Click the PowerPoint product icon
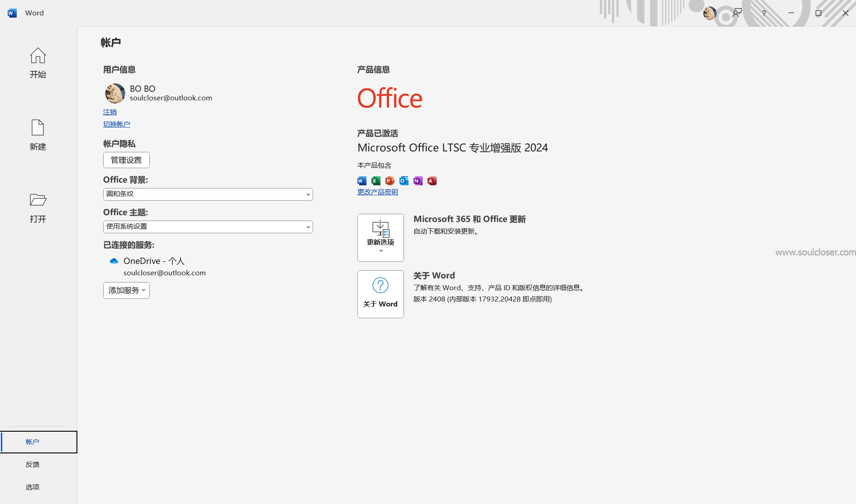The width and height of the screenshot is (856, 504). tap(390, 181)
